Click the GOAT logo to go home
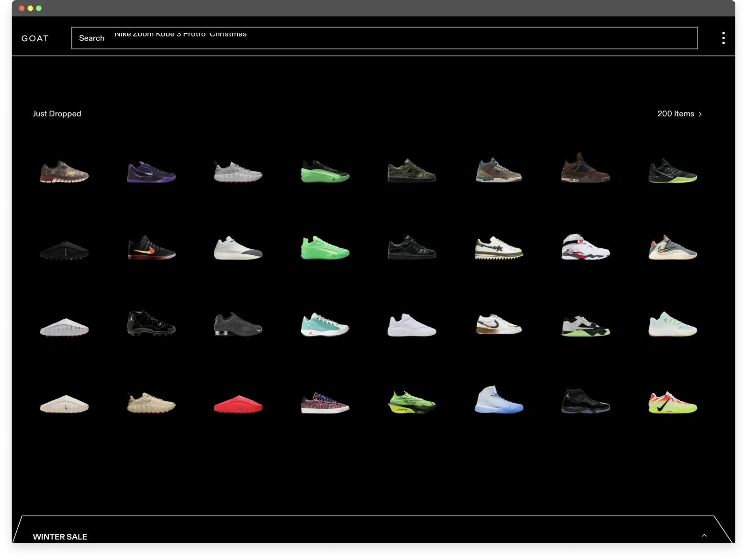 tap(35, 38)
